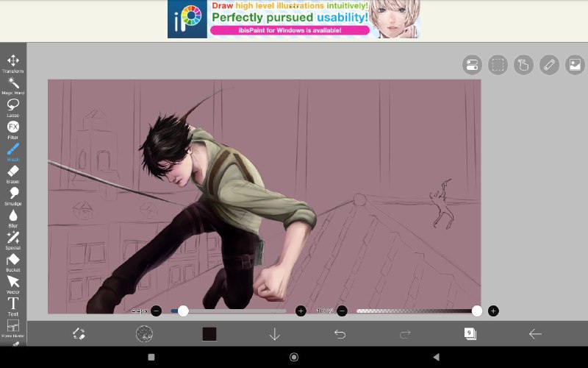Image resolution: width=588 pixels, height=368 pixels.
Task: Select the Magic Wand tool
Action: (x=13, y=86)
